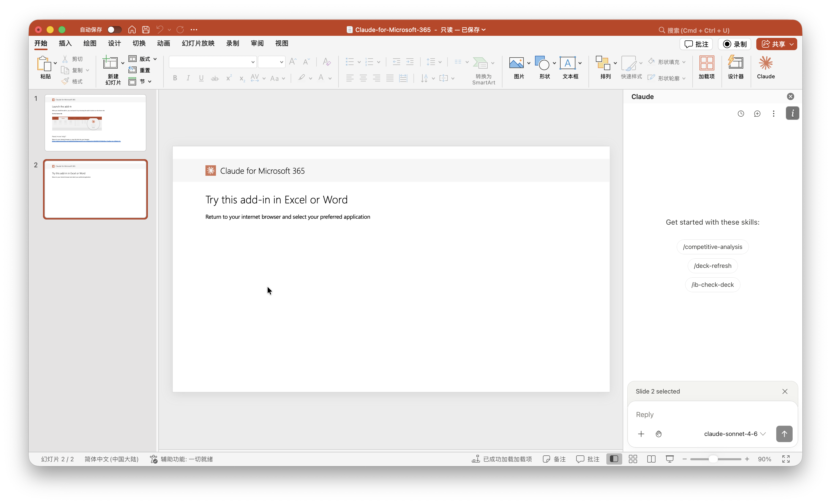Click the Save icon in title bar
831x504 pixels.
[x=146, y=30]
